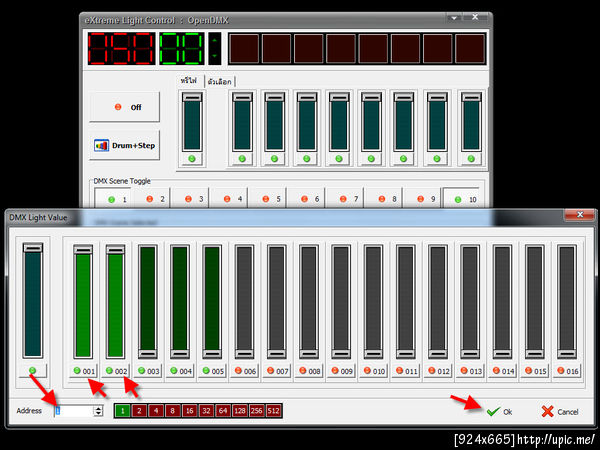This screenshot has height=450, width=600.
Task: Toggle address bit 64 box
Action: coord(223,411)
